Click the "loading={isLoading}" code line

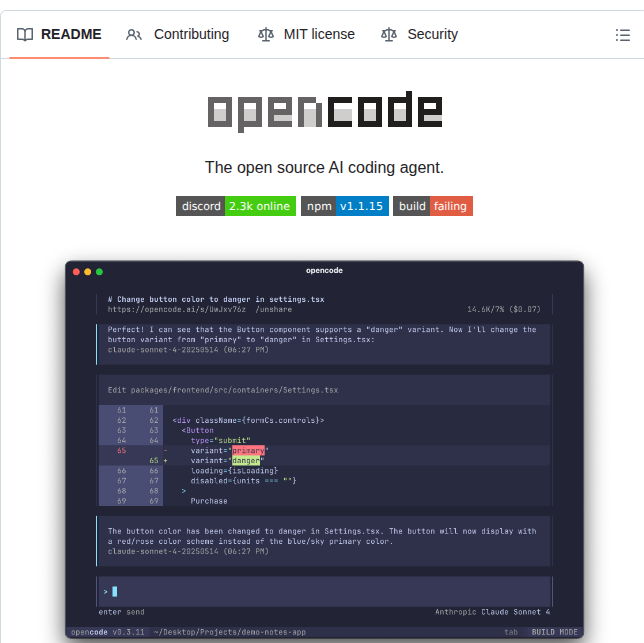(x=234, y=471)
